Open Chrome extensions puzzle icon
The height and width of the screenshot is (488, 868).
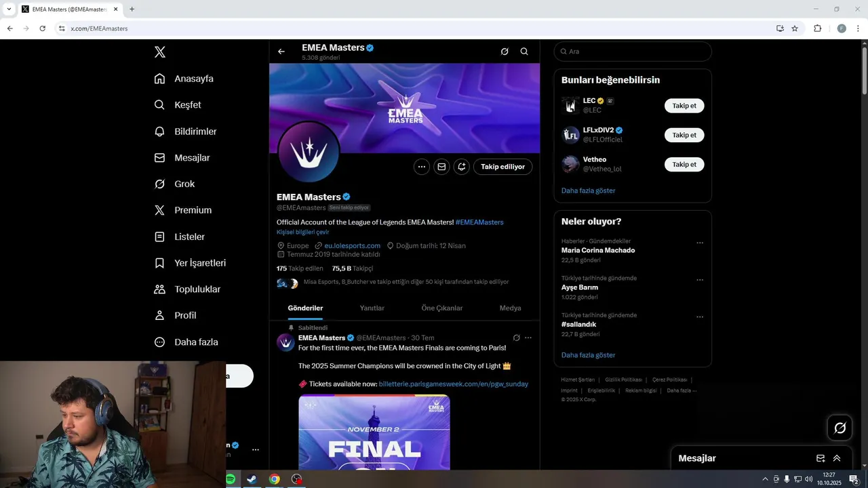click(x=817, y=28)
